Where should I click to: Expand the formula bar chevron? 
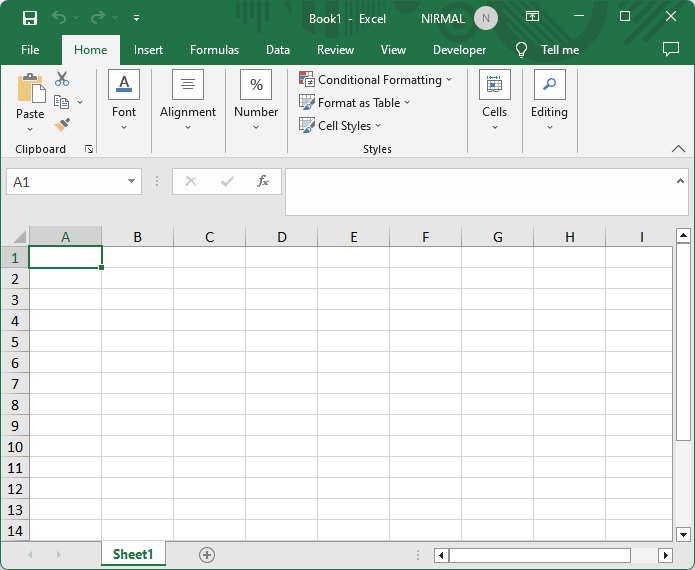(680, 181)
